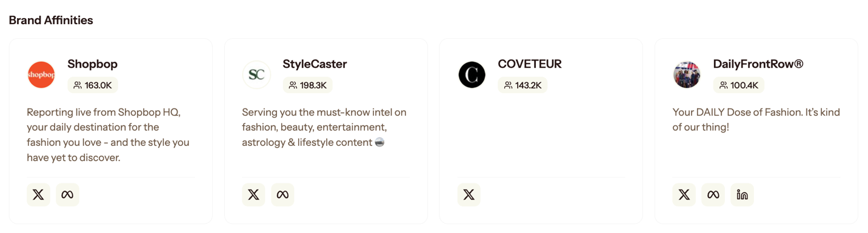868x233 pixels.
Task: Open the DailyFrontRow® brand name link
Action: (x=758, y=64)
